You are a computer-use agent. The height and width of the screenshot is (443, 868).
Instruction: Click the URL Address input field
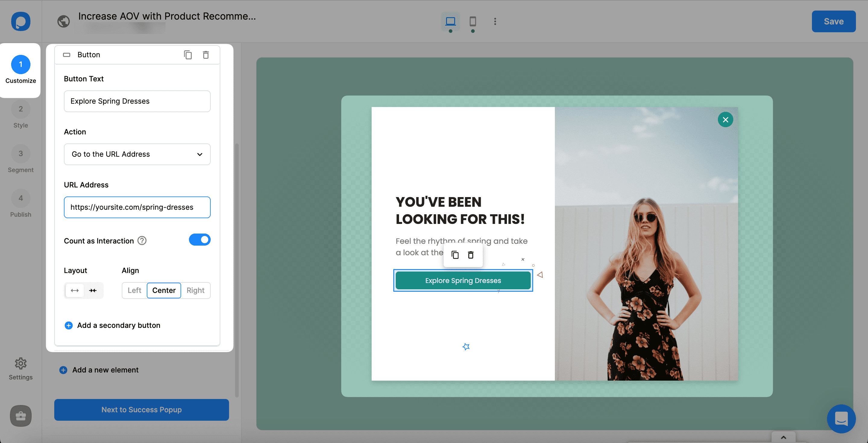coord(137,207)
